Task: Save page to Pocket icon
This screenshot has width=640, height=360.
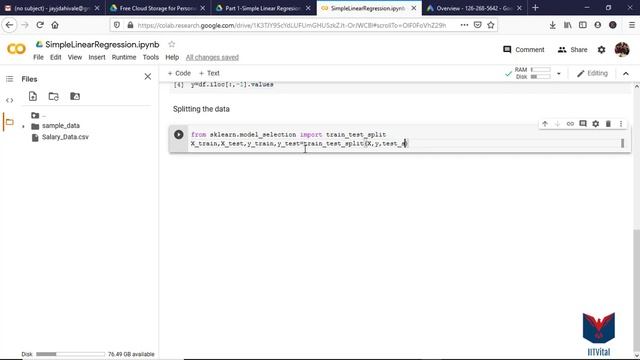Action: [478, 25]
